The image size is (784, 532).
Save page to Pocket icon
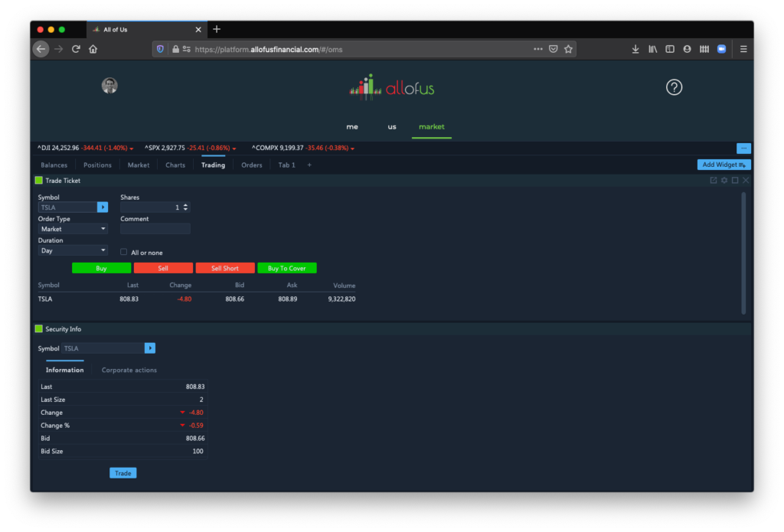(x=553, y=49)
